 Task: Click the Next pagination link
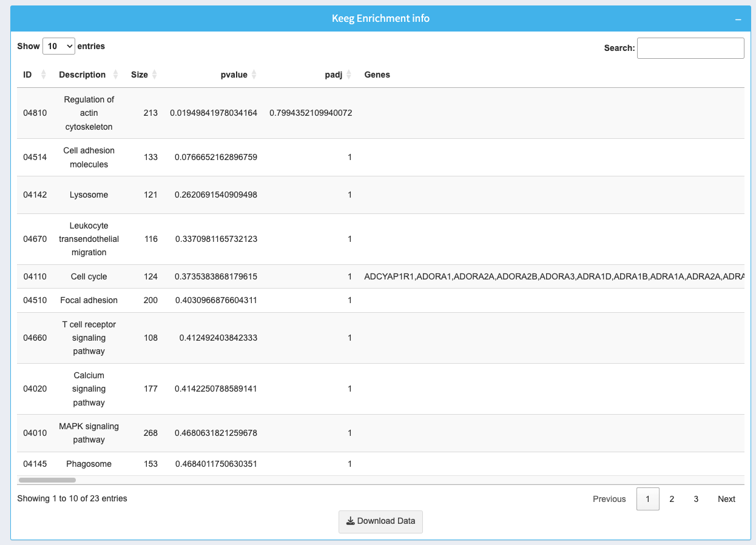pos(726,499)
